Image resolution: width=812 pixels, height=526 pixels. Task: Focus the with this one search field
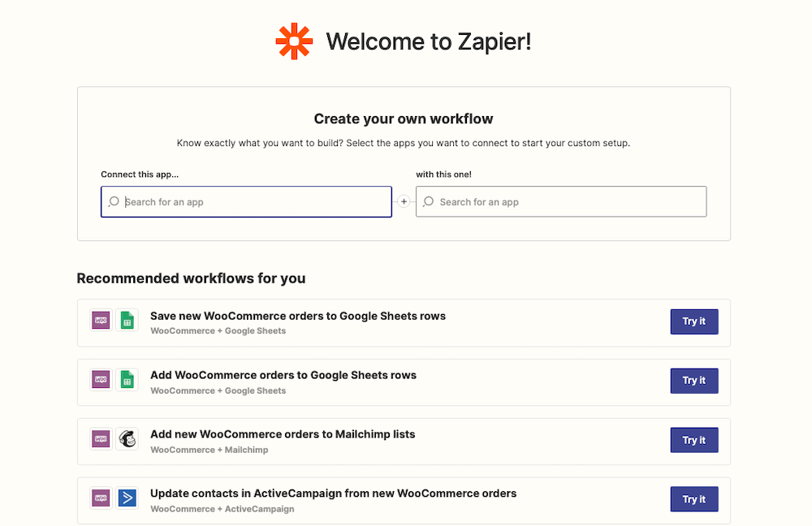coord(560,201)
